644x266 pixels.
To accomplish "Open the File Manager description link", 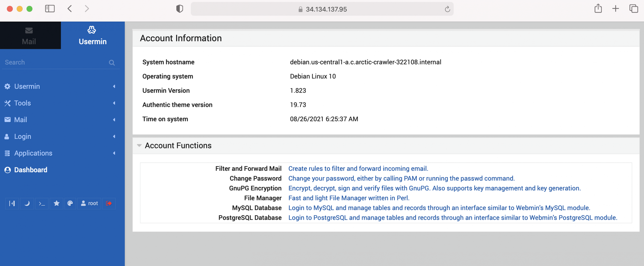I will [349, 198].
